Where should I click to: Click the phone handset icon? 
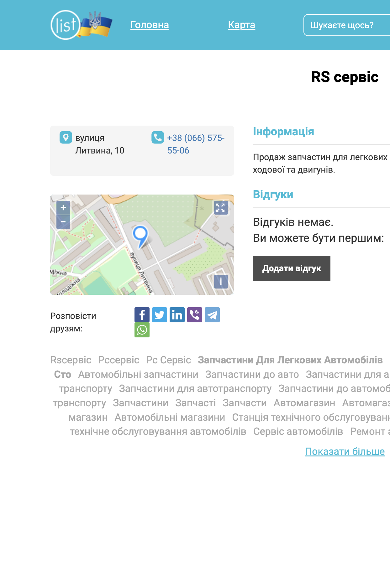tap(158, 138)
